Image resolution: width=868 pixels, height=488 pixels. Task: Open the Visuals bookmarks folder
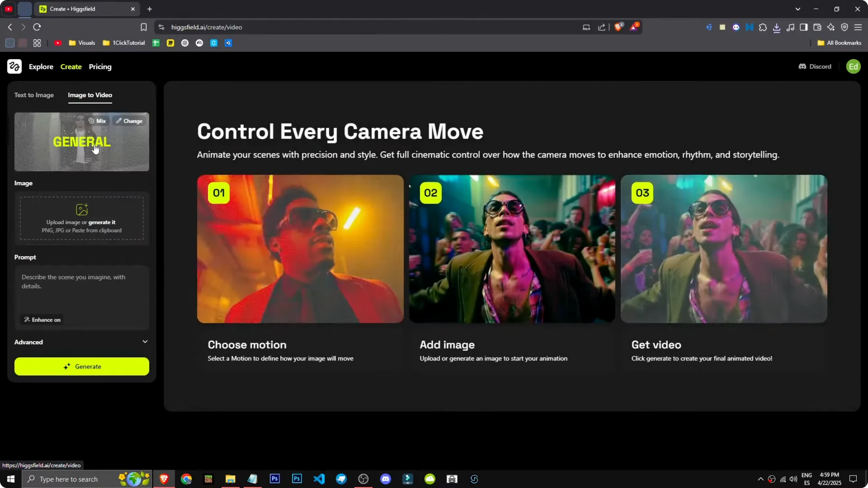(81, 42)
